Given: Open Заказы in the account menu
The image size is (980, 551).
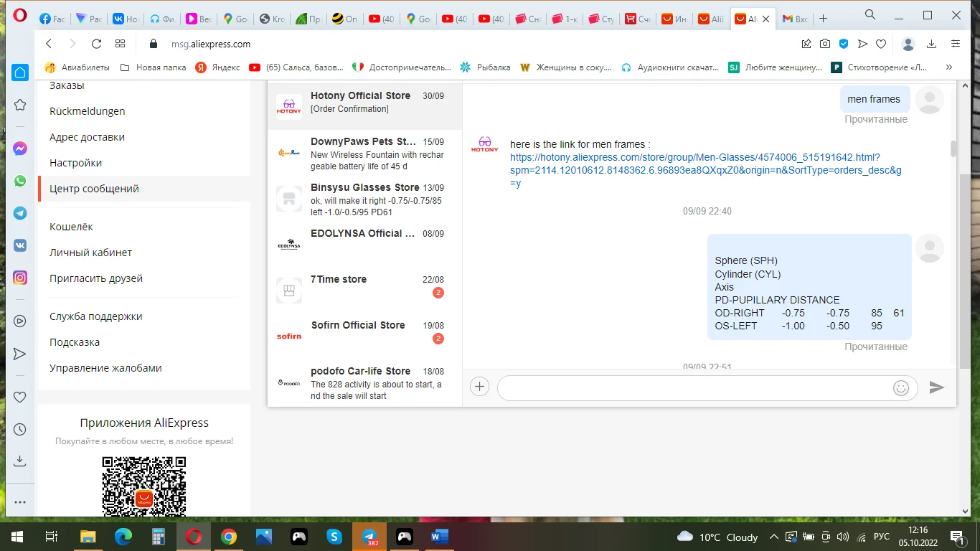Looking at the screenshot, I should click(x=67, y=85).
